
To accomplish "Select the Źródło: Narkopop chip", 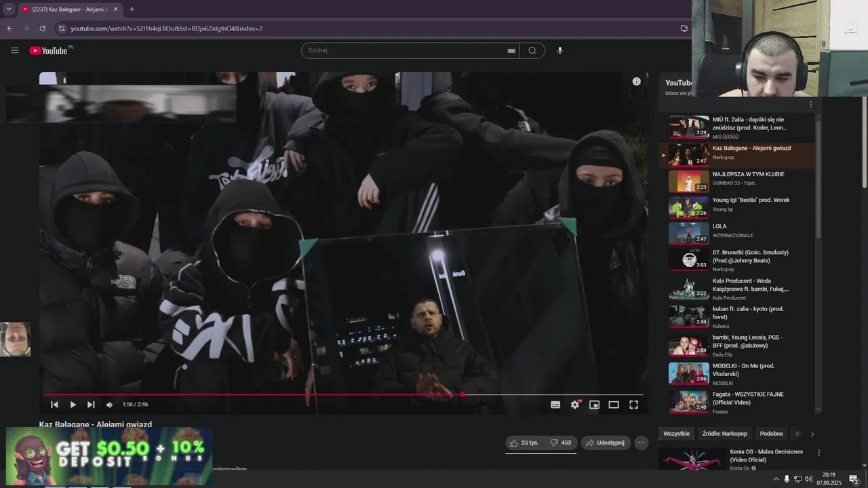I will coord(725,434).
